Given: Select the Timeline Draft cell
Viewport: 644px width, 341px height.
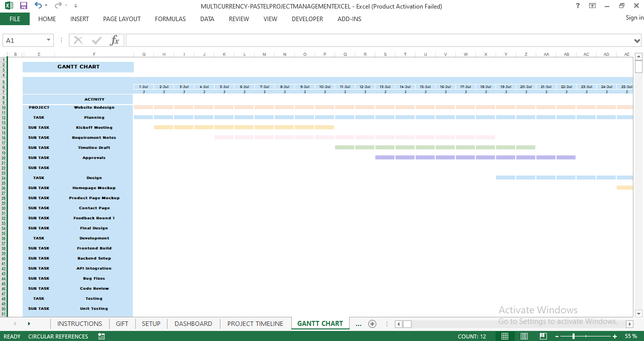Looking at the screenshot, I should click(x=94, y=147).
